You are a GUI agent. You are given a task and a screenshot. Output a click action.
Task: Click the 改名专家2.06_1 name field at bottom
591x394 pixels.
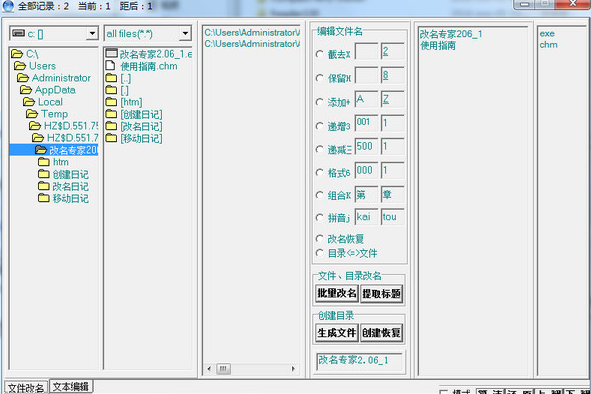[359, 361]
